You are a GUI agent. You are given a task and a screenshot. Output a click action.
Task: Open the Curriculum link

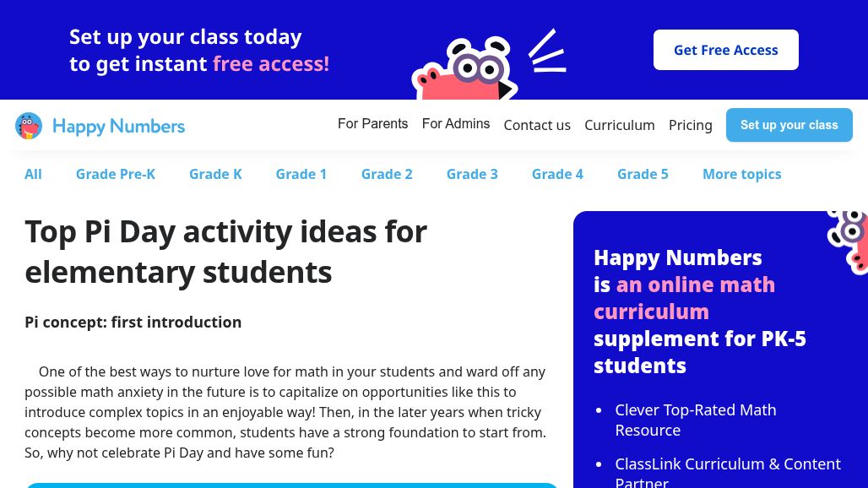(x=620, y=125)
